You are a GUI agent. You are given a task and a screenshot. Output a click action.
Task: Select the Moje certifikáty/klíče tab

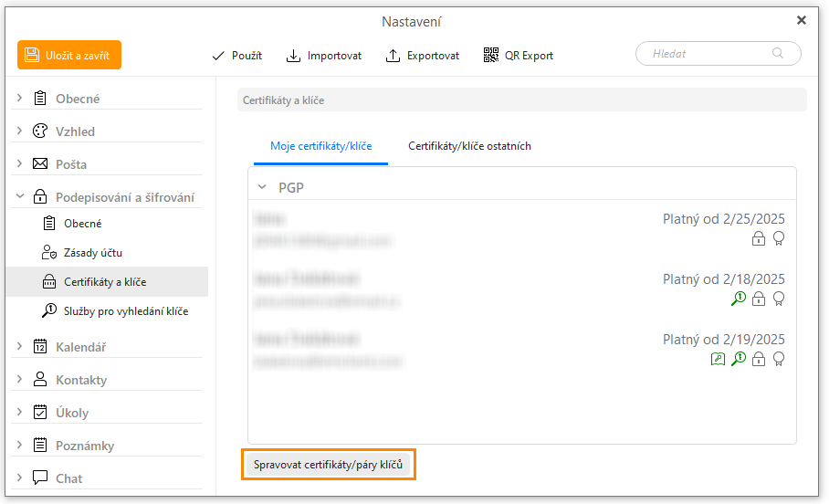coord(320,146)
